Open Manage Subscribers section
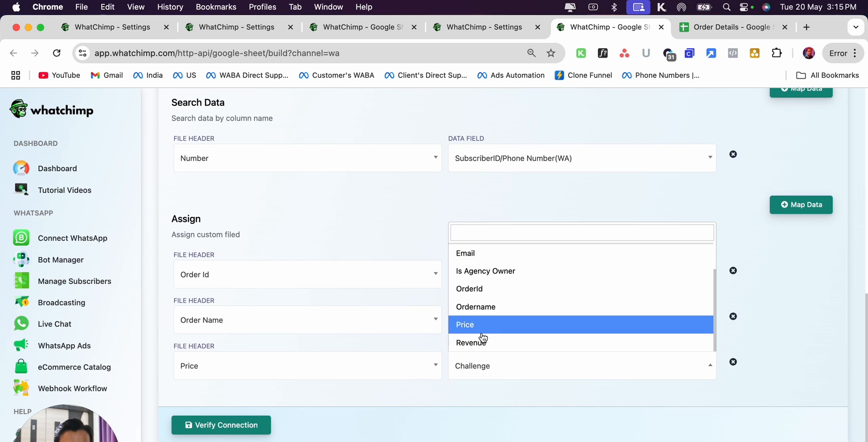Screen dimensions: 868x442 (62, 281)
